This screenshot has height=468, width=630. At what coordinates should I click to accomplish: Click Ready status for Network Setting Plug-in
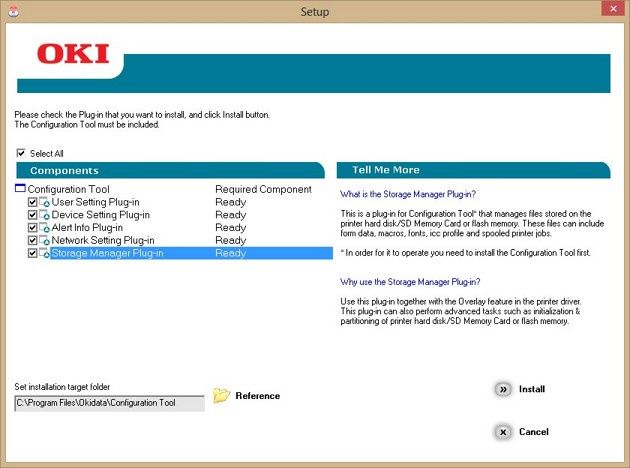230,240
